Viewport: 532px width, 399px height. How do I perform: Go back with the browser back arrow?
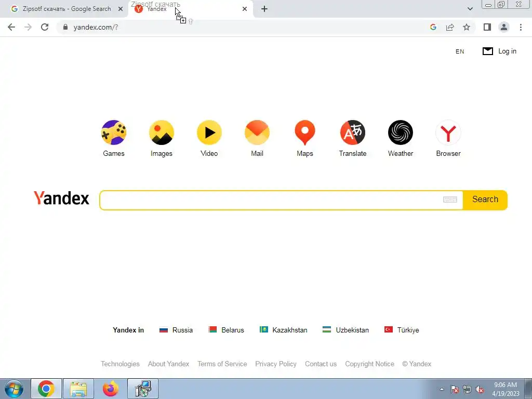coord(11,27)
